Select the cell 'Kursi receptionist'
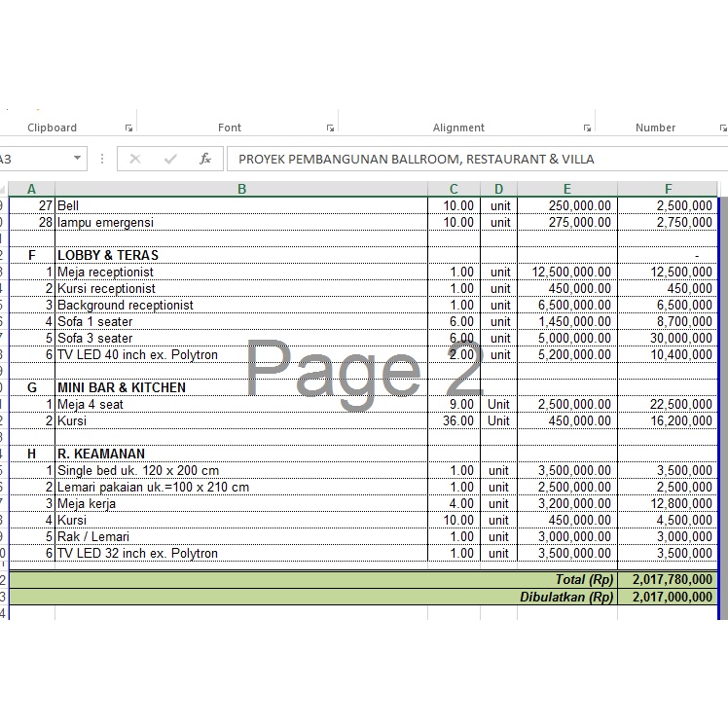The width and height of the screenshot is (728, 728). tap(241, 288)
